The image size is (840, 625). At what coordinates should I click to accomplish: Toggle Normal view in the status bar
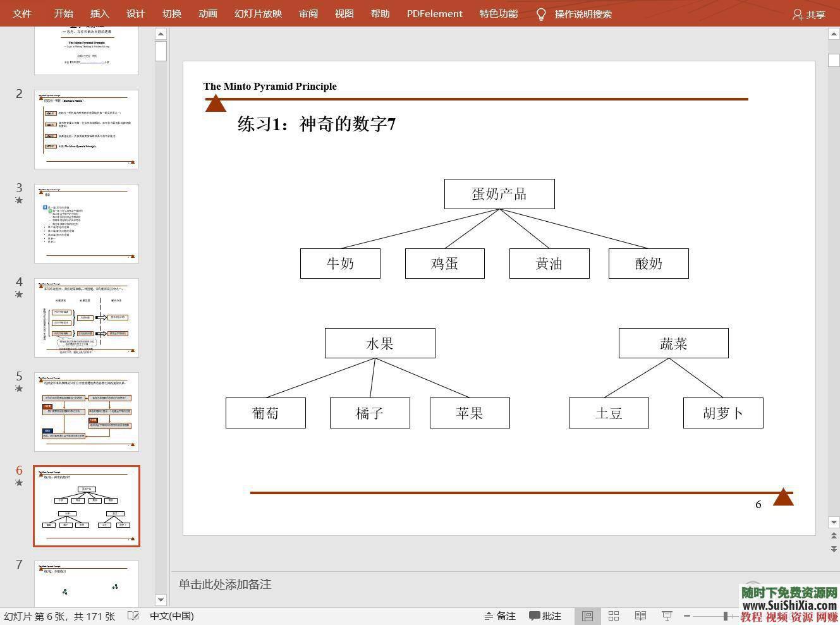[587, 616]
